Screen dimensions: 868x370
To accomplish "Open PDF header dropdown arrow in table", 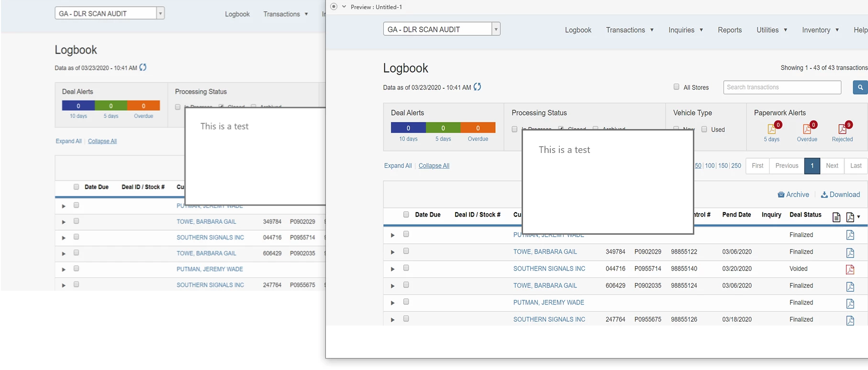I will tap(858, 217).
